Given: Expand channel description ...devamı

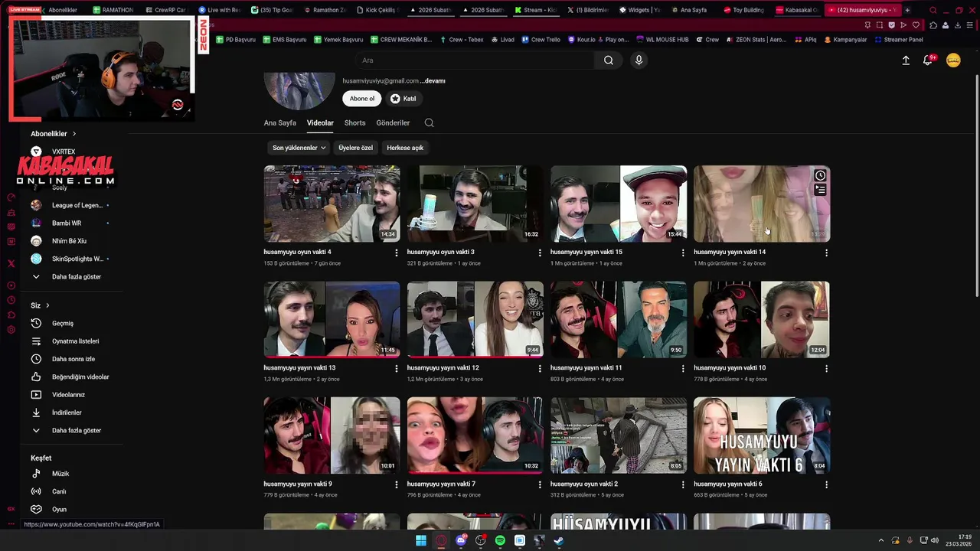Looking at the screenshot, I should click(x=433, y=80).
